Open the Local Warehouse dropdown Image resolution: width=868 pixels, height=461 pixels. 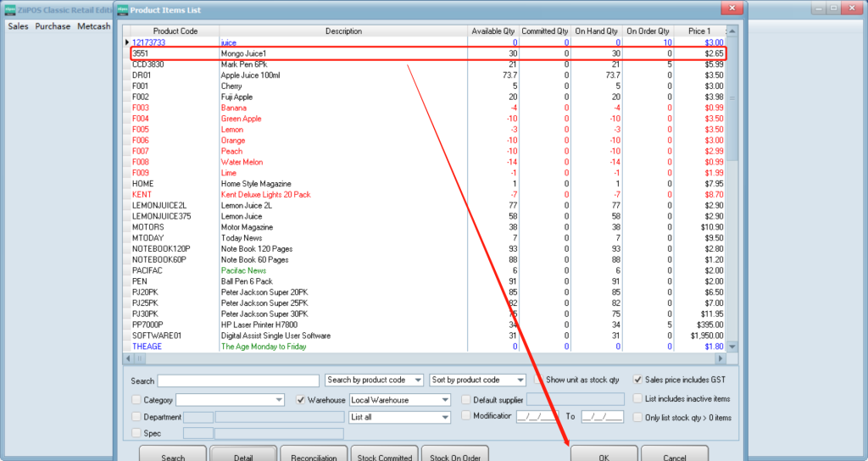click(399, 400)
